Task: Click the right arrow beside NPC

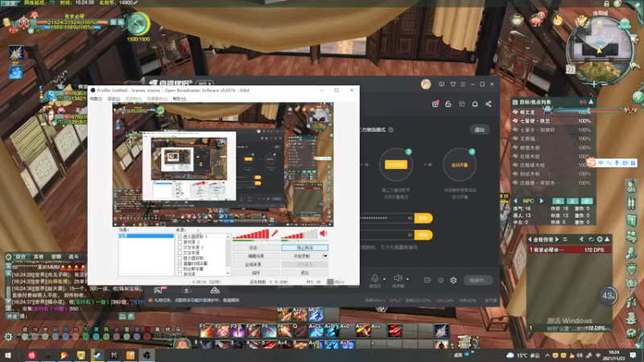Action: [x=541, y=201]
